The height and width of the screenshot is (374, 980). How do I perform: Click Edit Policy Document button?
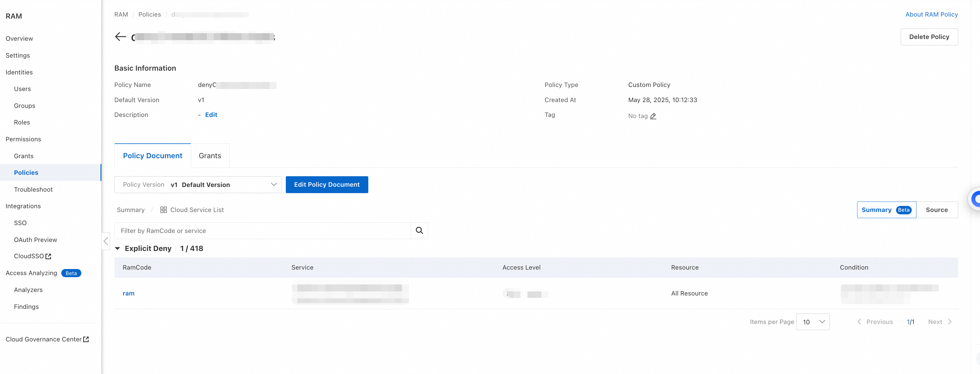pyautogui.click(x=327, y=185)
